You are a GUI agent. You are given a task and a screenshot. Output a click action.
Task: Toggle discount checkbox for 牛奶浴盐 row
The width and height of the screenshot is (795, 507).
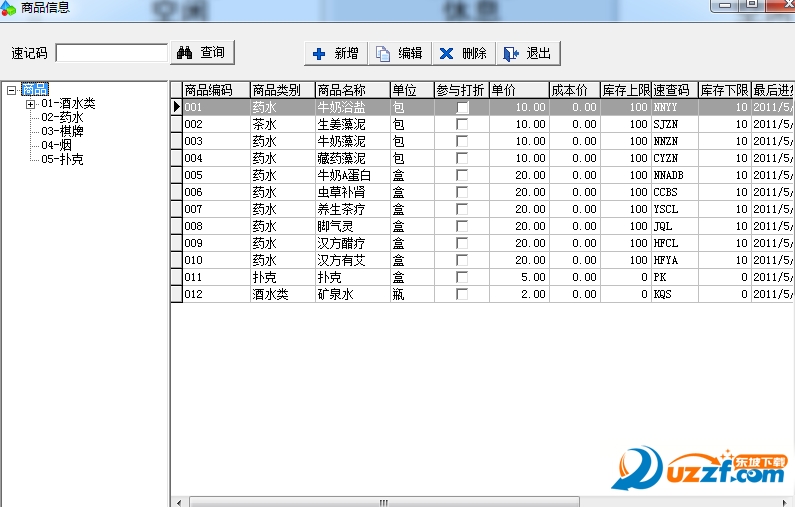tap(462, 107)
